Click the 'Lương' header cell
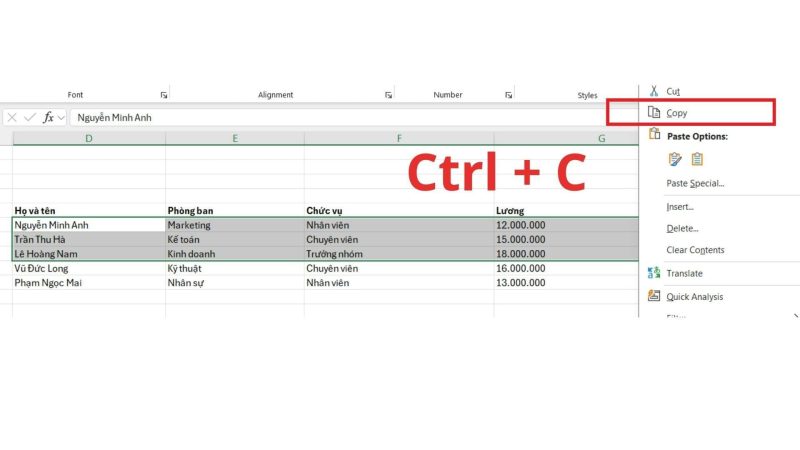The width and height of the screenshot is (800, 450). [x=566, y=211]
